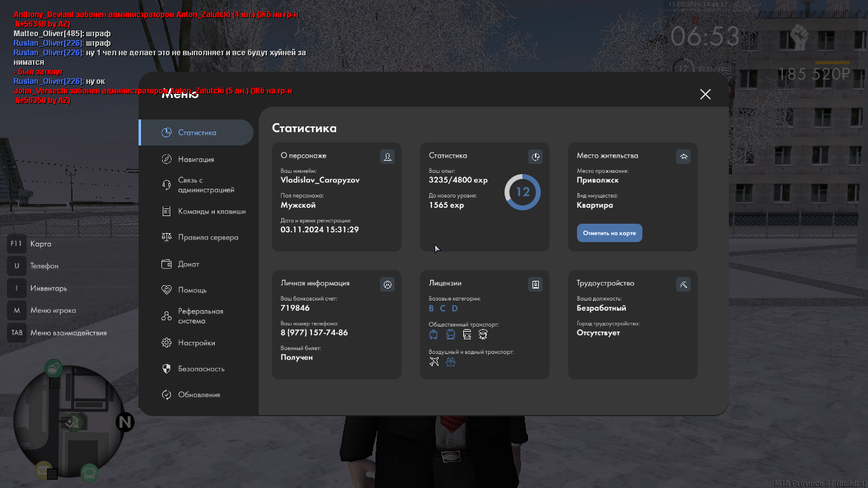Click the hammer icon on Трудоустройство card
Image resolution: width=868 pixels, height=488 pixels.
coord(683,284)
